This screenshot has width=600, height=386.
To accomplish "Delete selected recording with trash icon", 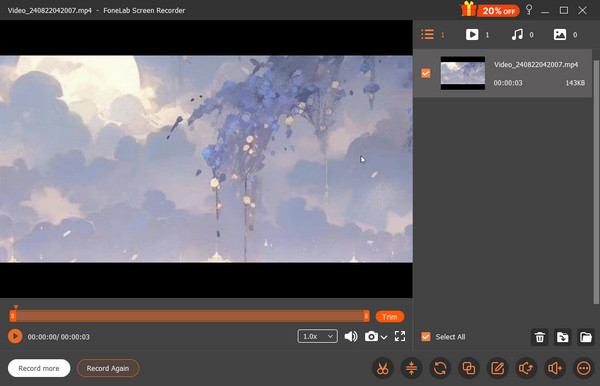I will coord(540,337).
